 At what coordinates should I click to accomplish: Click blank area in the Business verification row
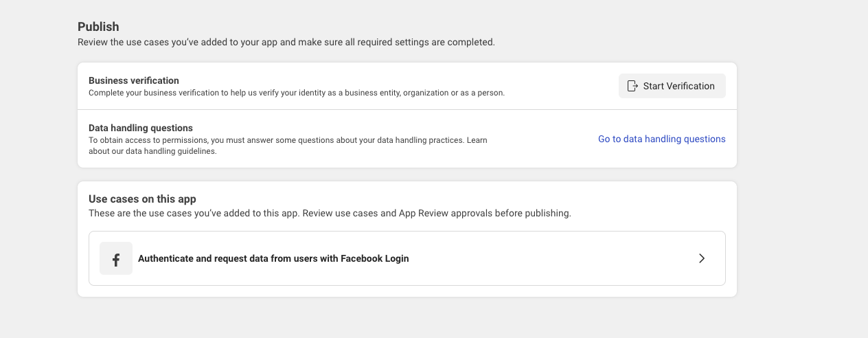563,86
